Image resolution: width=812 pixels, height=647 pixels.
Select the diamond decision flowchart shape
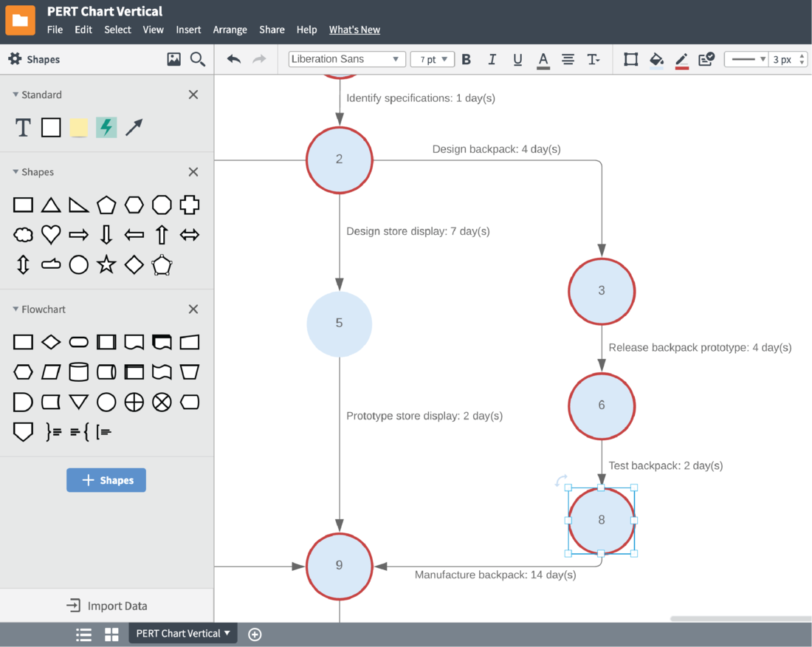click(x=50, y=341)
